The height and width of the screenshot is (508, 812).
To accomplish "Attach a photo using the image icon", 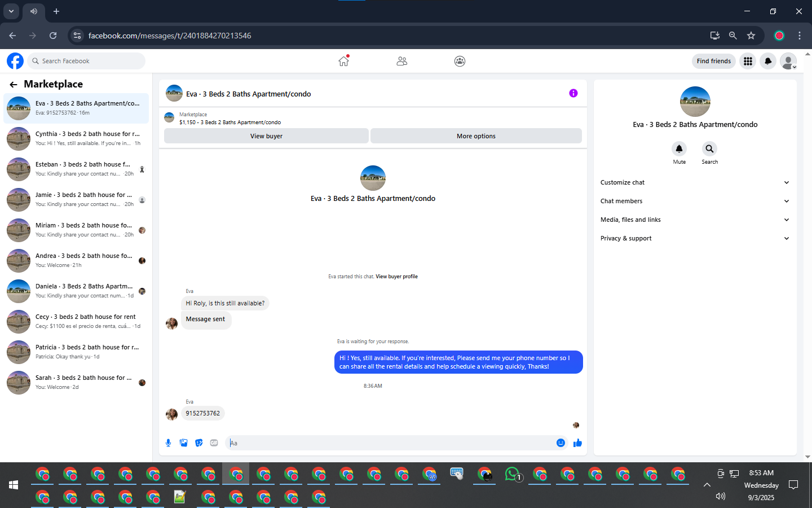I will click(183, 443).
